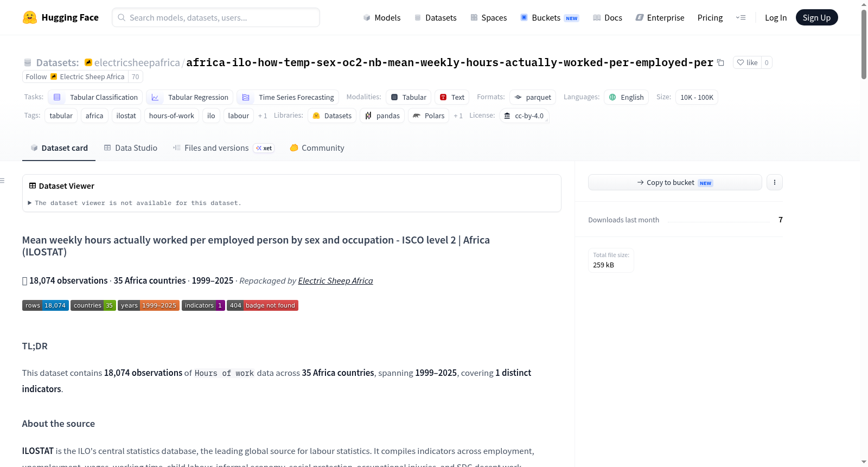This screenshot has height=467, width=868.
Task: Click the hours-of-work tag
Action: 171,116
